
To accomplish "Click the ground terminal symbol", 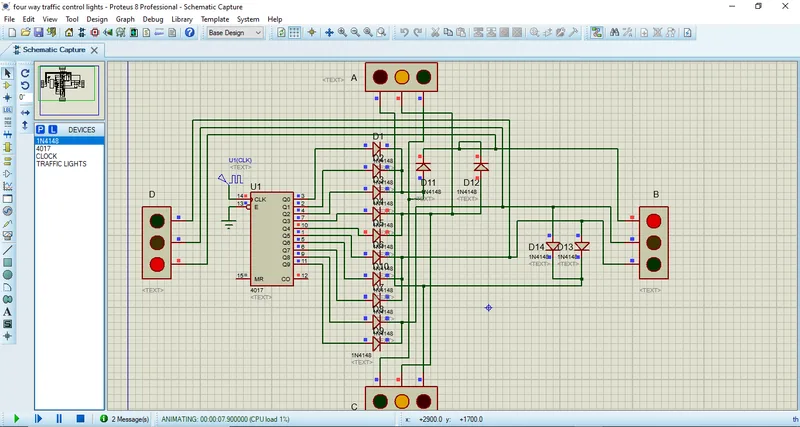I will click(229, 224).
